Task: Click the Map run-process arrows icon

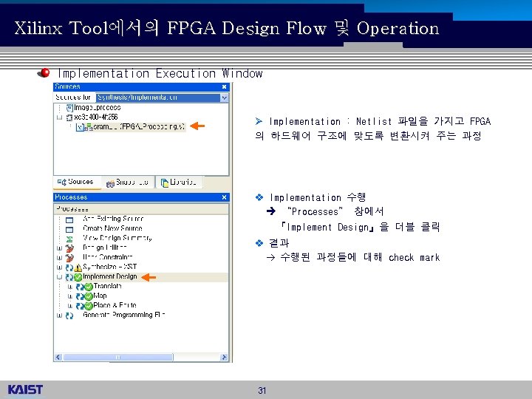Action: pos(80,296)
